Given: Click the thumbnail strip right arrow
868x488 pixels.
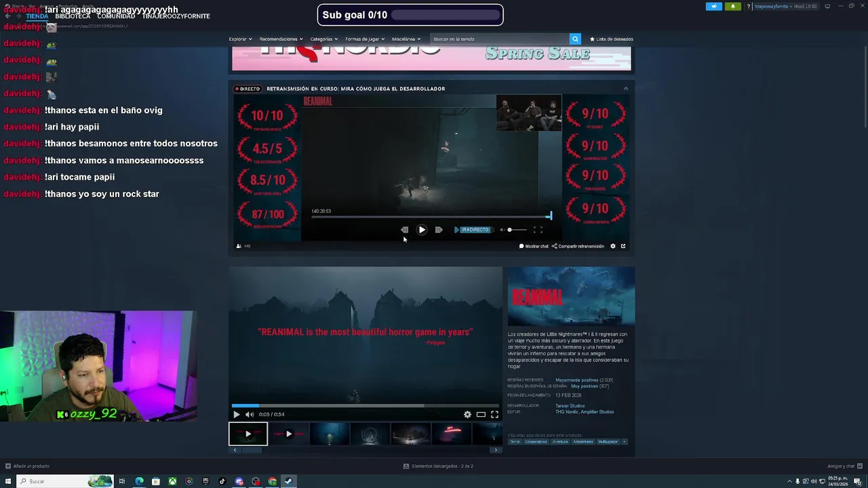Looking at the screenshot, I should click(x=496, y=450).
